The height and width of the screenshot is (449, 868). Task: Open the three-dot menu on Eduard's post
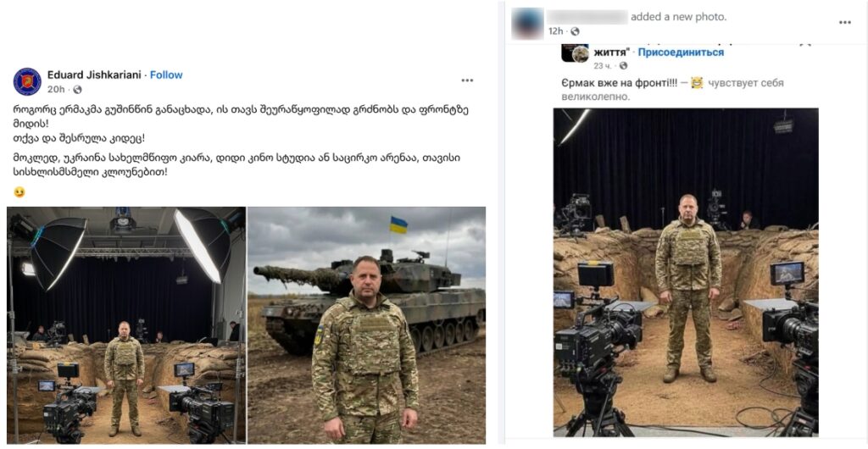pos(467,80)
